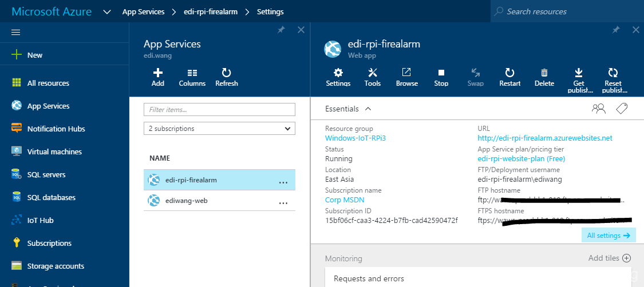Open the edi-rpi-firealarm.azurewebsites.net URL
The height and width of the screenshot is (287, 644).
point(545,138)
